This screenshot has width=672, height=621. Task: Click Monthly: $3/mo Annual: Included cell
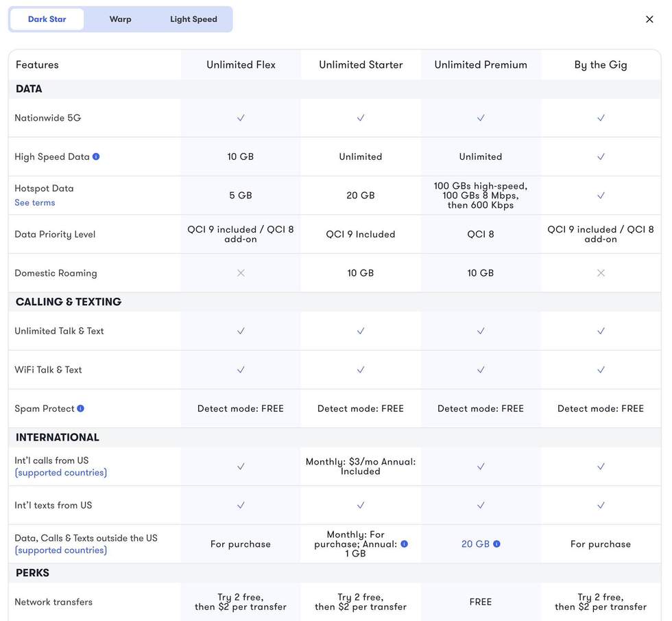click(361, 466)
